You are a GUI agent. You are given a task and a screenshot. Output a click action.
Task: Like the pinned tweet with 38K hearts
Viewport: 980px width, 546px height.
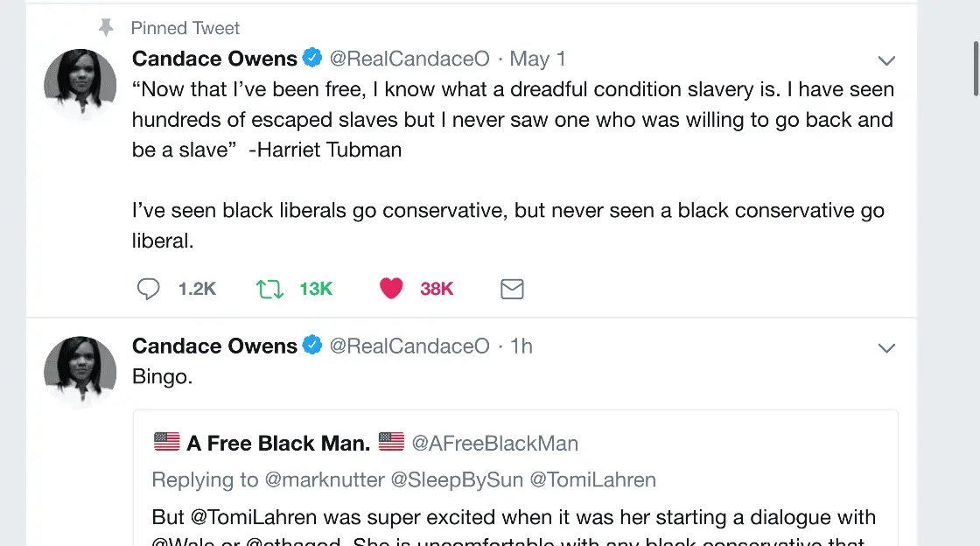pos(391,289)
